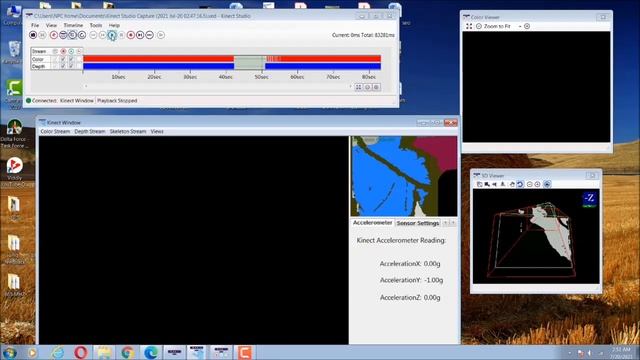The height and width of the screenshot is (360, 640).
Task: Click the 70sec marker on the timeline ruler
Action: [x=333, y=76]
